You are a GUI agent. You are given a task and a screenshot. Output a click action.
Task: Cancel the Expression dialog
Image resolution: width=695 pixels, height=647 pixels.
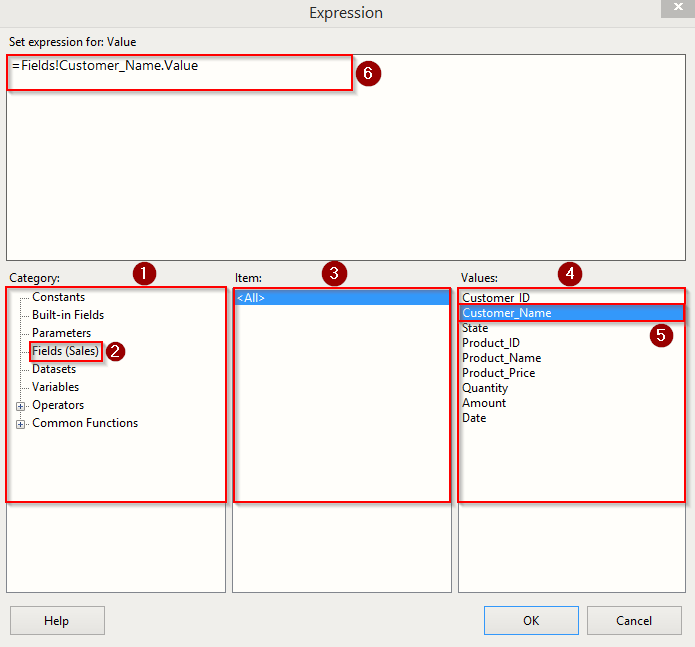pyautogui.click(x=634, y=620)
